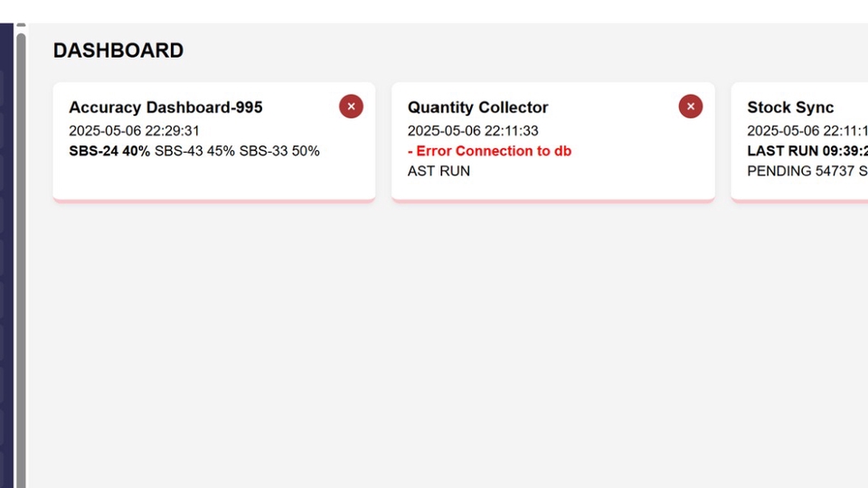Open the Quantity Collector card title

click(x=477, y=108)
